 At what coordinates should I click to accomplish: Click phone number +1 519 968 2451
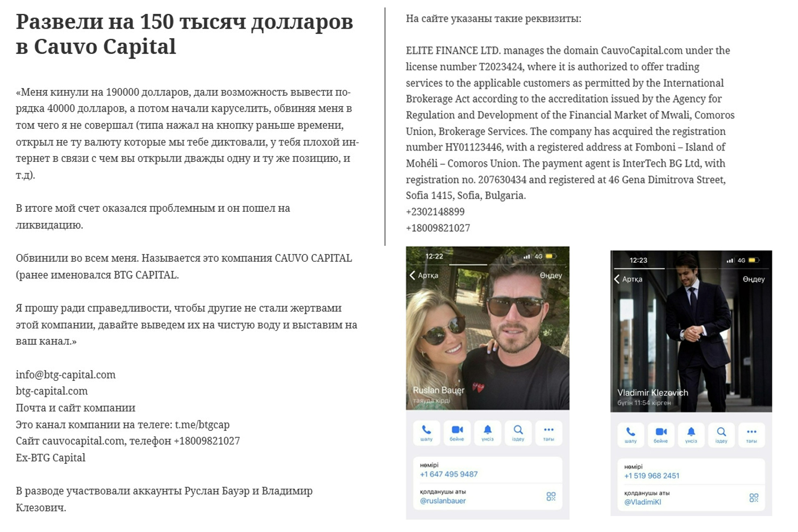[x=652, y=476]
